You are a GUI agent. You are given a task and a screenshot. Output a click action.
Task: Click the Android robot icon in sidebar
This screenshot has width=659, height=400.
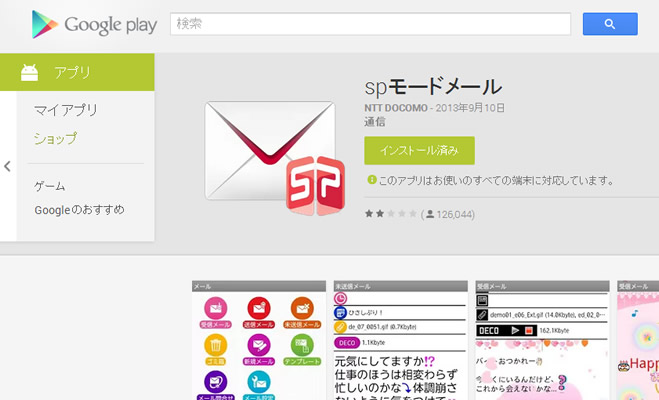point(29,72)
